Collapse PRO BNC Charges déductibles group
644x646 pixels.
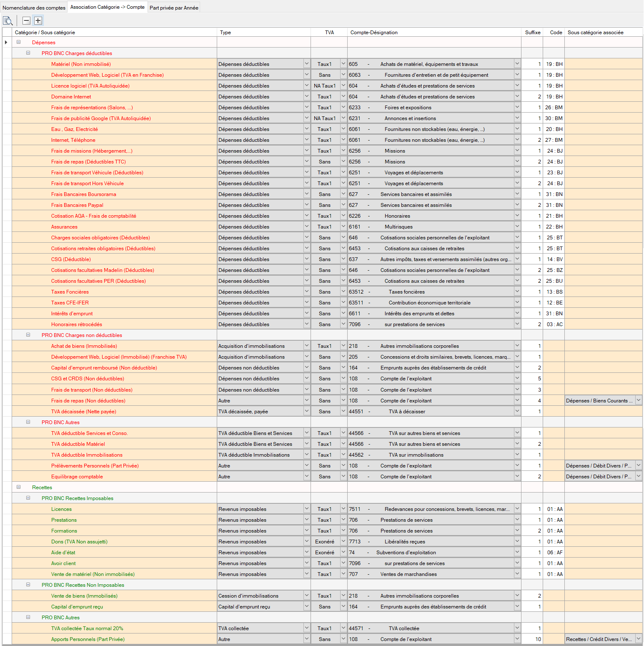click(28, 53)
